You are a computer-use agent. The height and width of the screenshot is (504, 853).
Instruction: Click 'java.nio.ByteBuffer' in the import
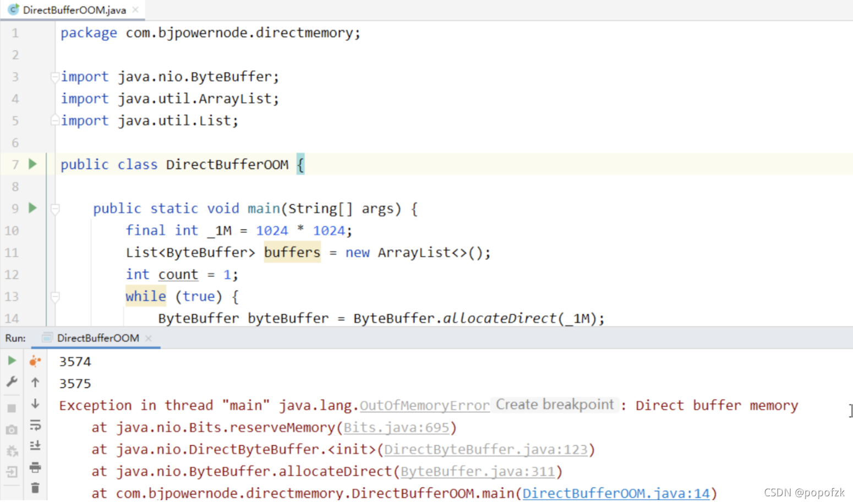tap(195, 76)
